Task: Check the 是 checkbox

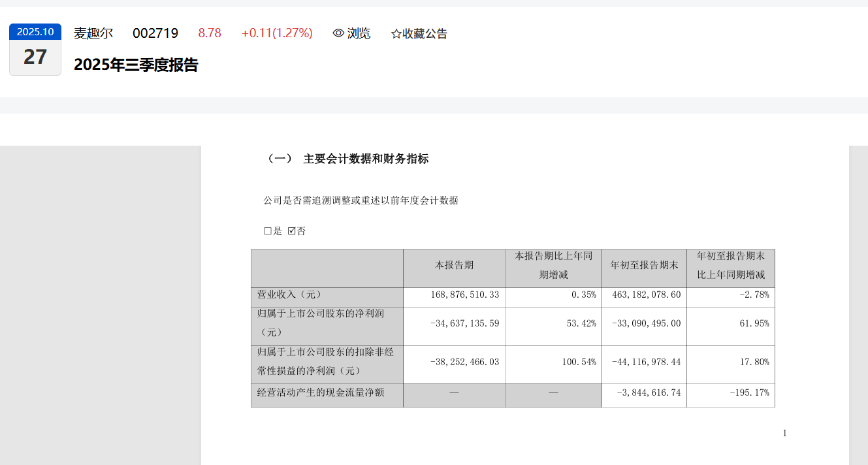Action: pyautogui.click(x=268, y=231)
